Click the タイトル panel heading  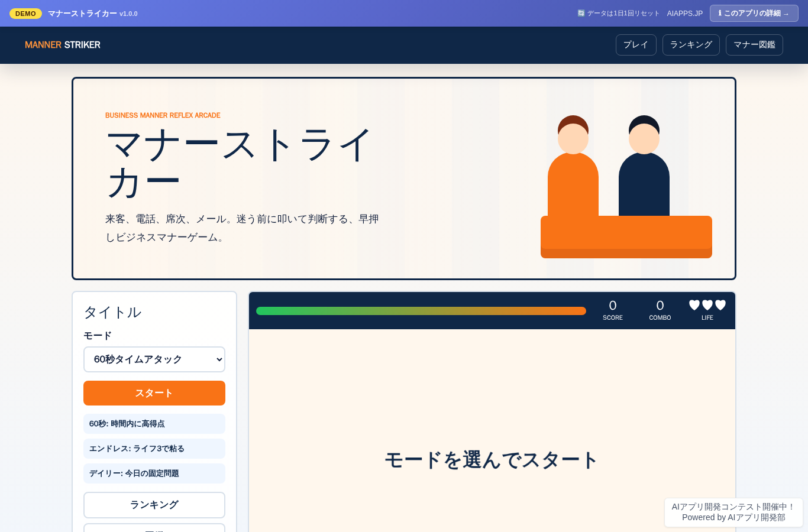[112, 312]
